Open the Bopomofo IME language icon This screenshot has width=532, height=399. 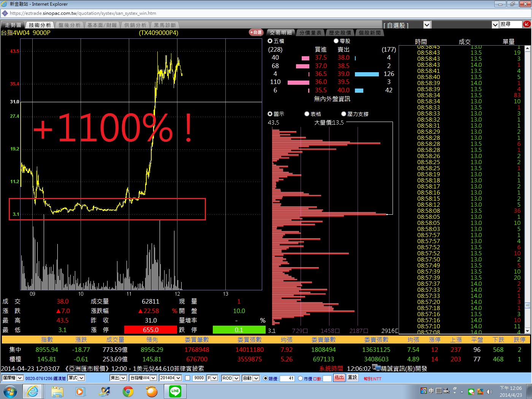(x=424, y=391)
